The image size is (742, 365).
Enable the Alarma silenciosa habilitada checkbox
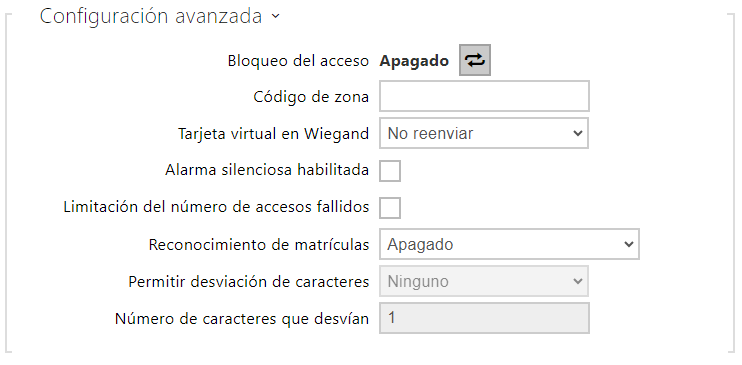pyautogui.click(x=390, y=170)
